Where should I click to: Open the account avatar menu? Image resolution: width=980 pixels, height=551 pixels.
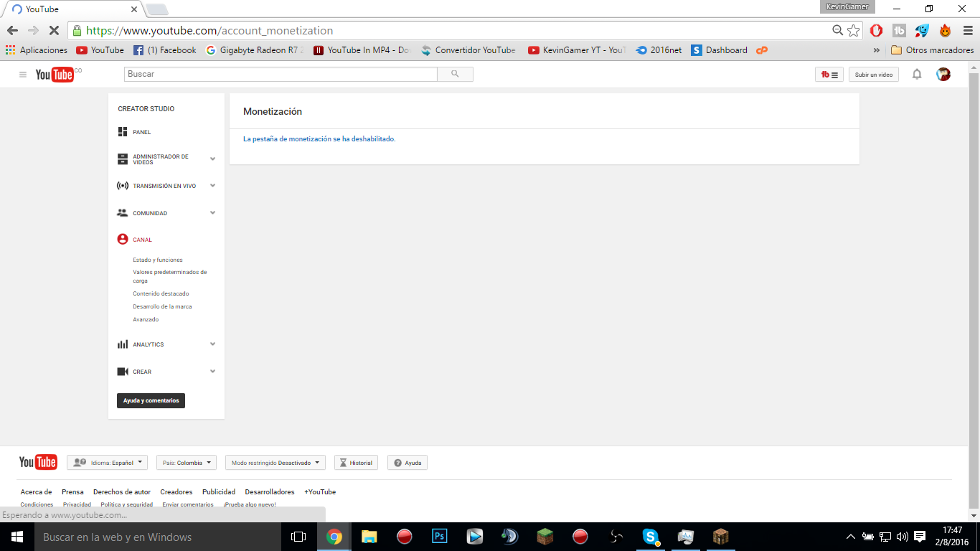943,74
